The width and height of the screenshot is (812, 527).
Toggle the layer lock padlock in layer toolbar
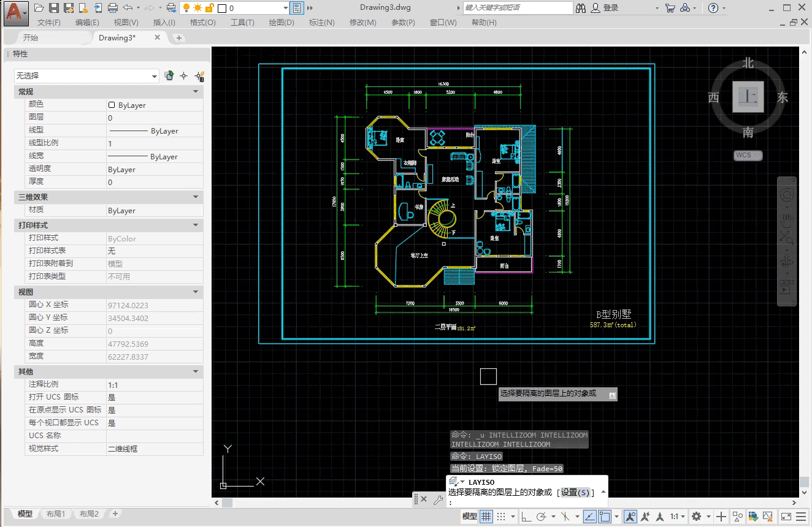coord(210,7)
